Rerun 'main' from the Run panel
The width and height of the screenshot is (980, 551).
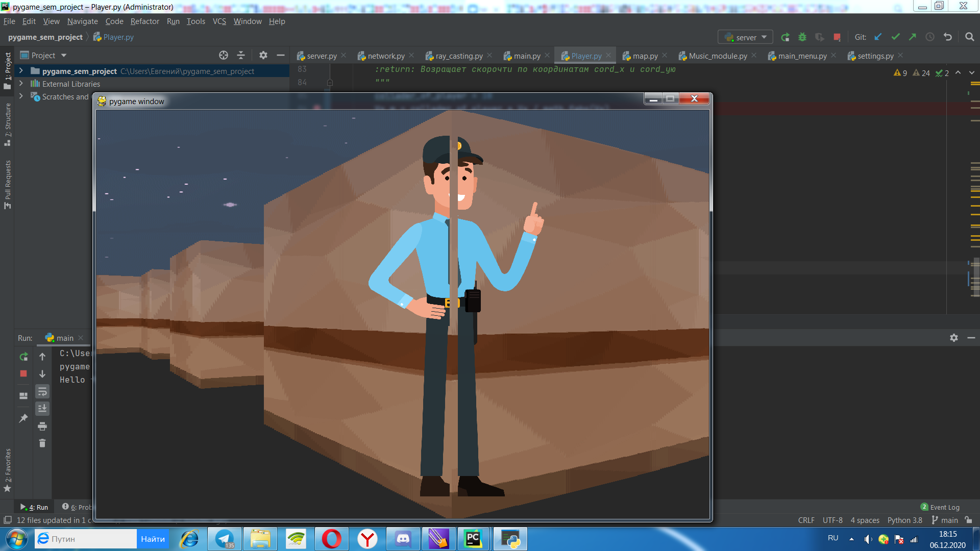click(23, 357)
